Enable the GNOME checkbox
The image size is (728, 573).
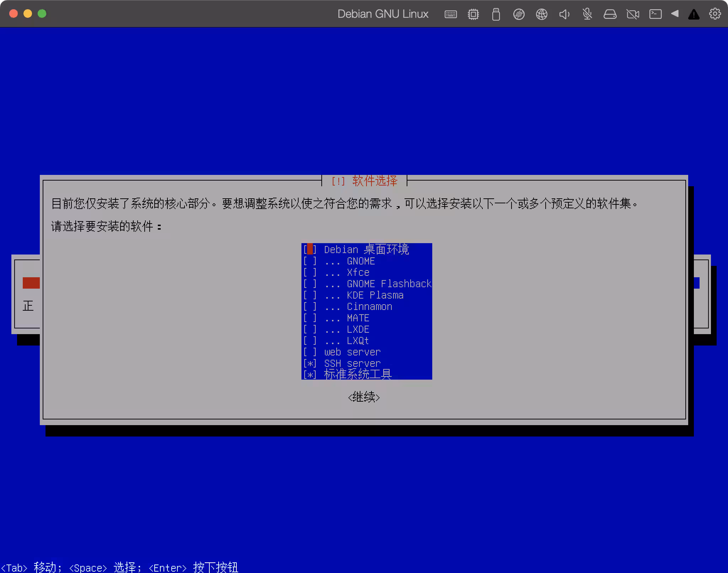(x=310, y=261)
